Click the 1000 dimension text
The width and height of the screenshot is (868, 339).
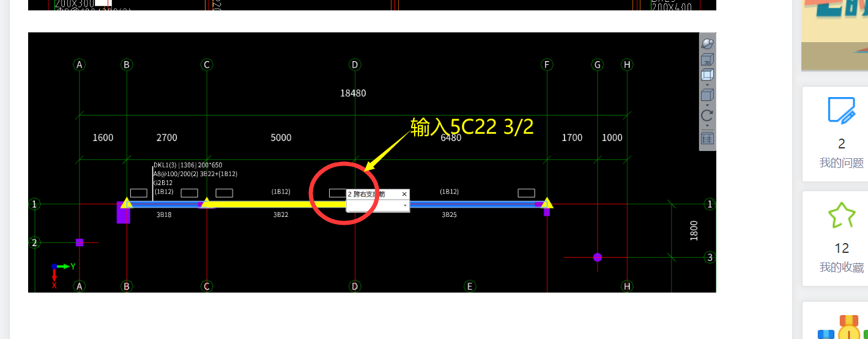(x=612, y=138)
